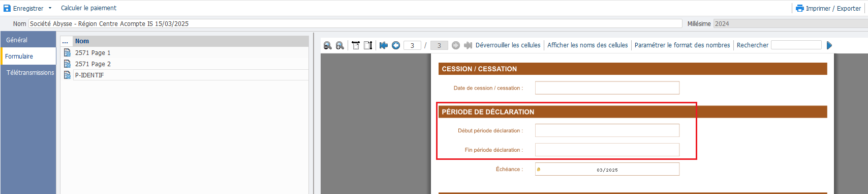Screen dimensions: 868x194
Task: Click Afficher les noms des cellules
Action: pos(587,45)
